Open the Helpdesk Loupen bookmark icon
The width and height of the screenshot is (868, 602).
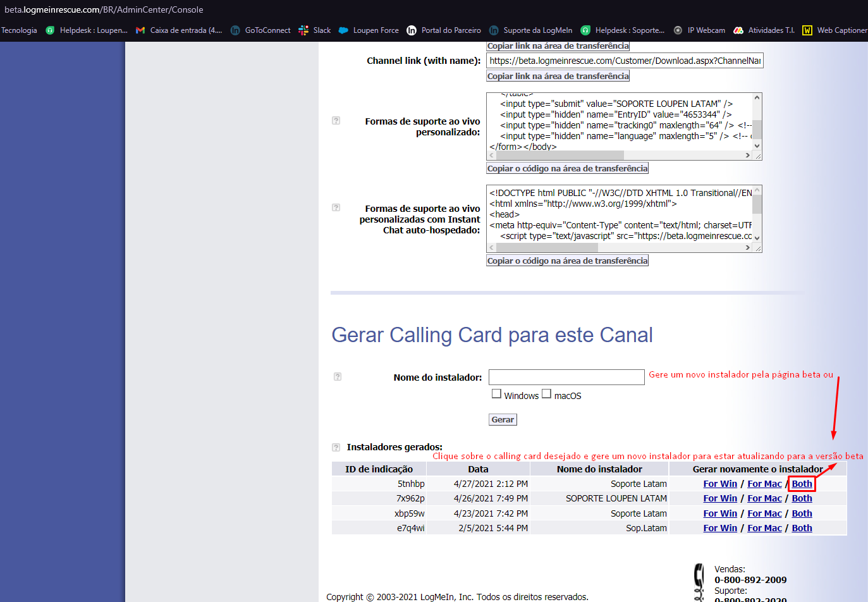click(50, 30)
